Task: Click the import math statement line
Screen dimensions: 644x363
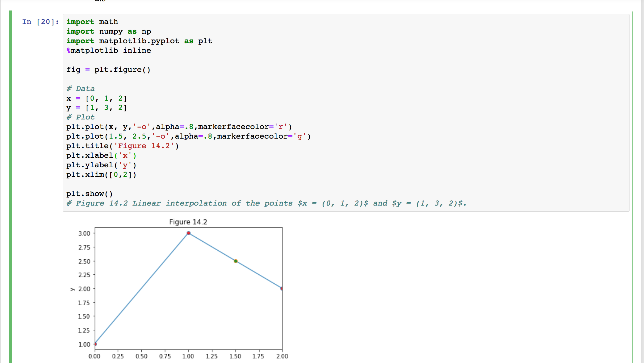Action: (x=92, y=22)
